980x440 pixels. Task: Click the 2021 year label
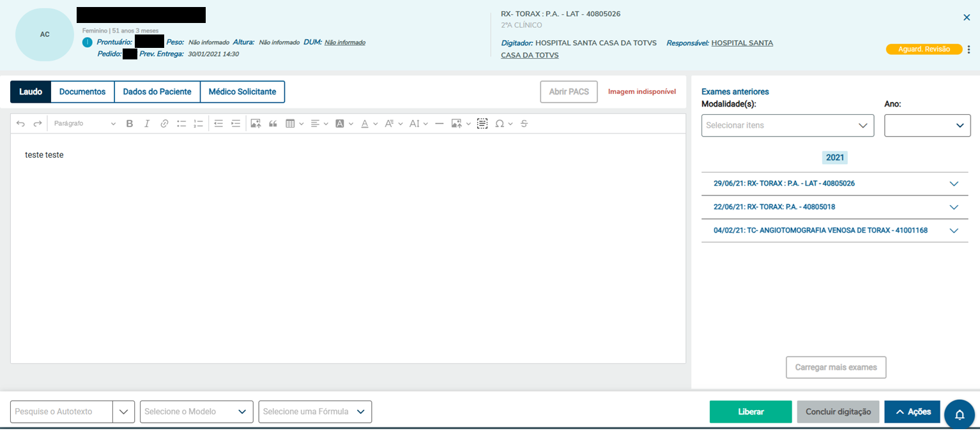point(835,158)
